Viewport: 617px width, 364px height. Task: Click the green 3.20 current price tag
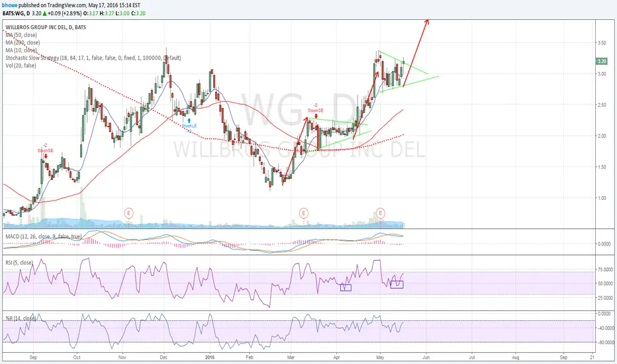(602, 62)
